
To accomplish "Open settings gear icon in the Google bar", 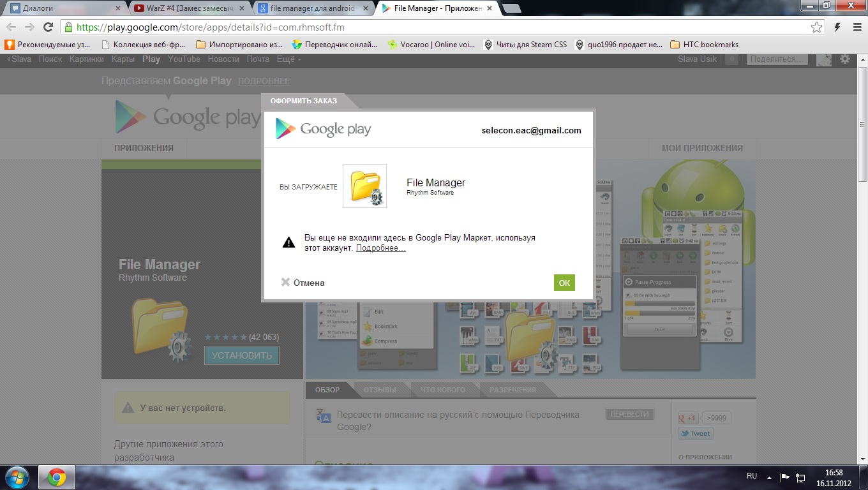I will click(845, 59).
